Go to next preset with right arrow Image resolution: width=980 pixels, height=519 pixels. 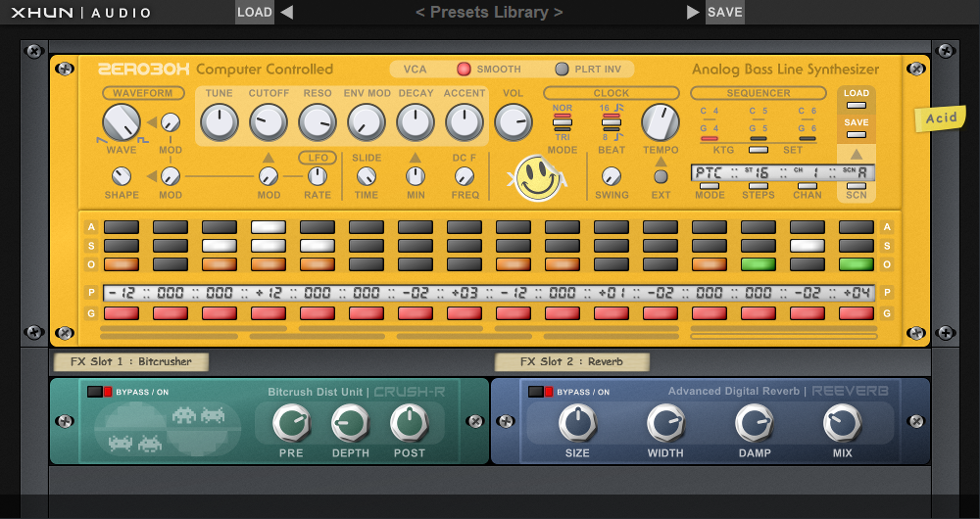coord(693,12)
